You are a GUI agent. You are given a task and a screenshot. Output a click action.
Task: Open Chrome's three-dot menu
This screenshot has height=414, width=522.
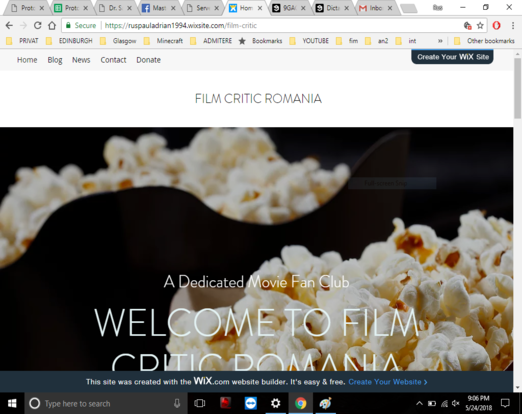[x=513, y=25]
